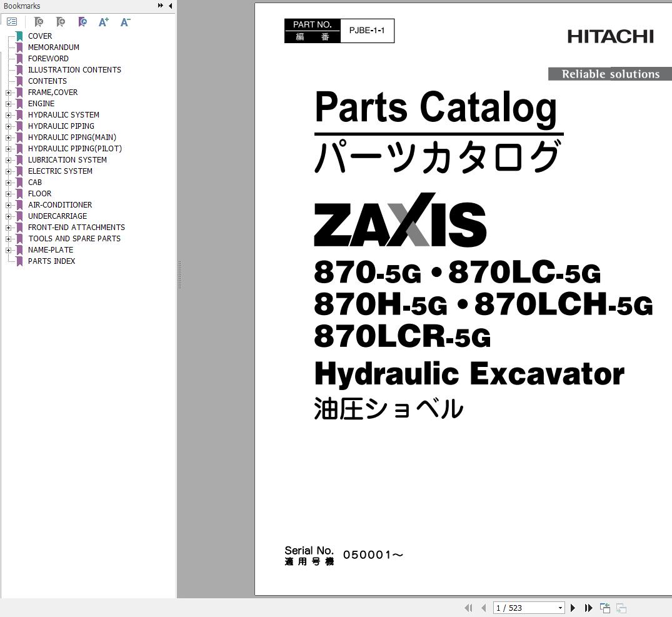Expand the HYDRAULIC PIPING(PILOT) bookmark
This screenshot has height=617, width=672.
tap(8, 149)
